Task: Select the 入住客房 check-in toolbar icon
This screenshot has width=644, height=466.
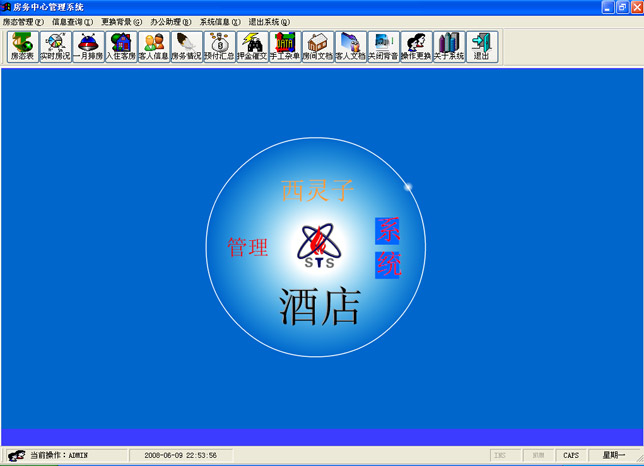Action: (120, 46)
